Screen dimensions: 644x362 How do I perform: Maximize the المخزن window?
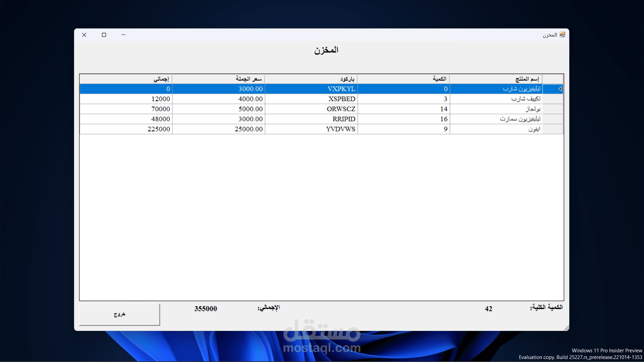(104, 35)
